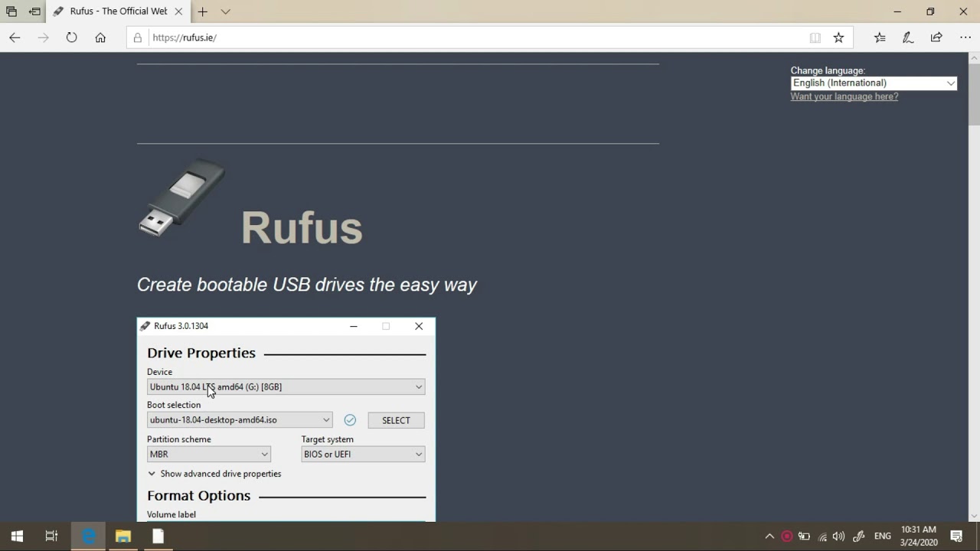The height and width of the screenshot is (551, 980).
Task: Refresh the rufus.ie page
Action: click(71, 37)
